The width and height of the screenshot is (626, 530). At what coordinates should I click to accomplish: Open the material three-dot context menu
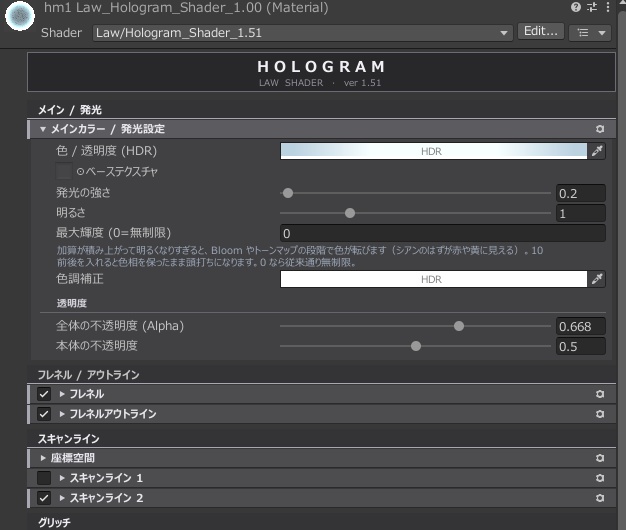[x=608, y=7]
